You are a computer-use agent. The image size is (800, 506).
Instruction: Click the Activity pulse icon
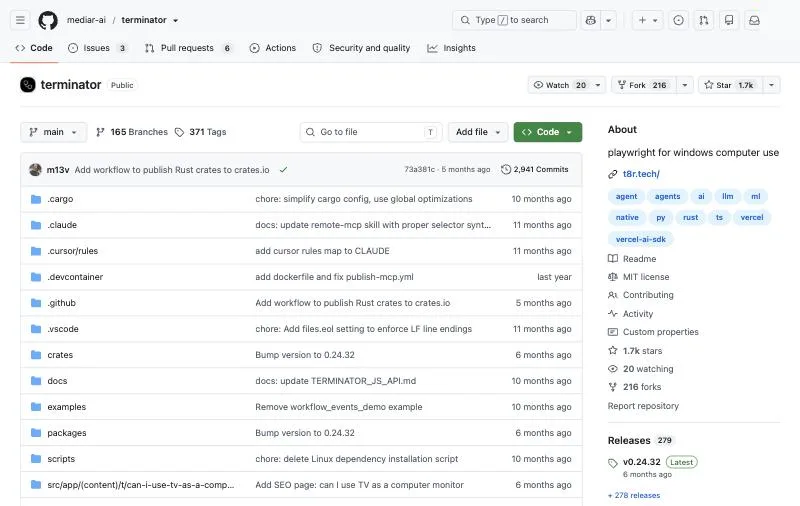[x=613, y=313]
